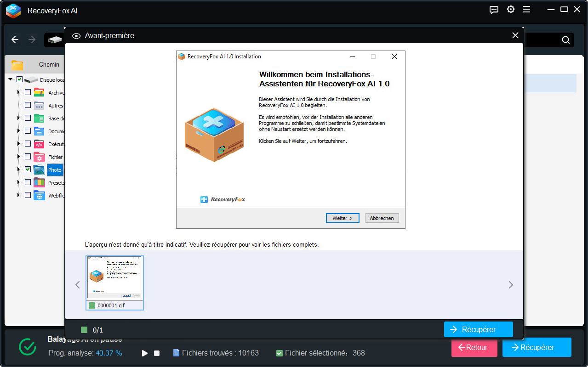Check the Autres checkbox
The height and width of the screenshot is (367, 588).
(x=28, y=105)
